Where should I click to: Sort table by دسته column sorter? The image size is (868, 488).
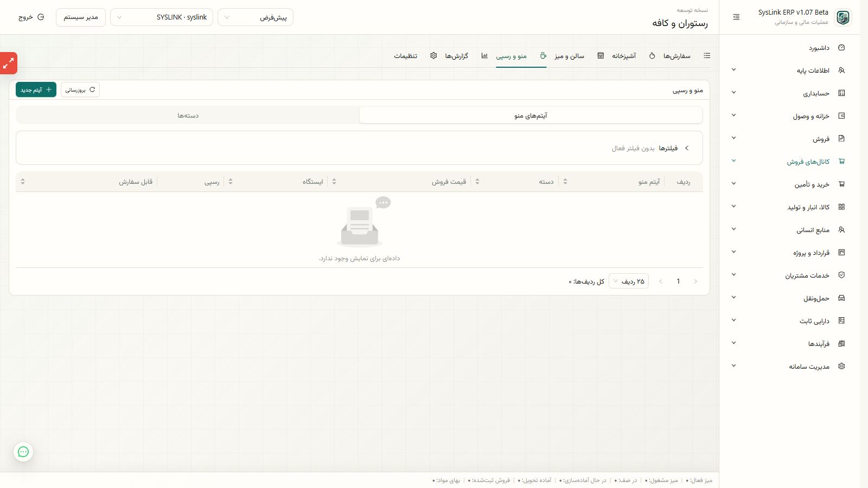[x=477, y=182]
